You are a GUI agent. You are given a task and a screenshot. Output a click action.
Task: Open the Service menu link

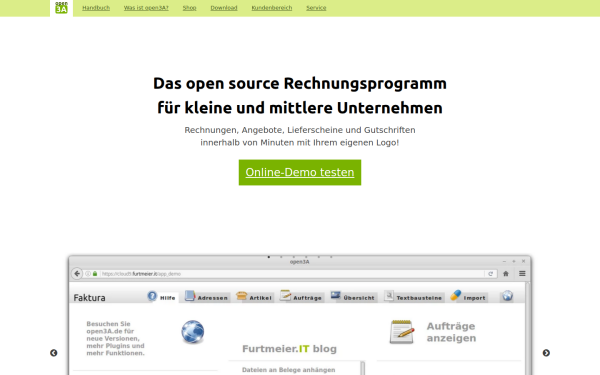(x=316, y=8)
